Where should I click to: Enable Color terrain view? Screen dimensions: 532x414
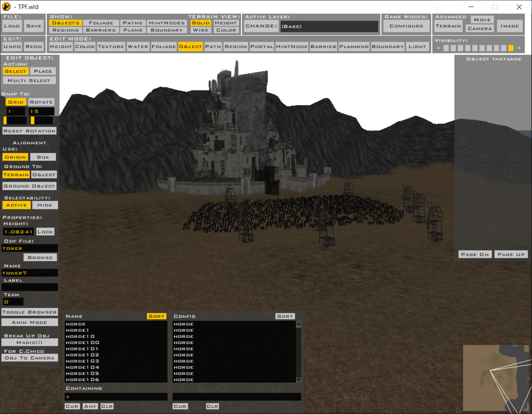coord(226,30)
